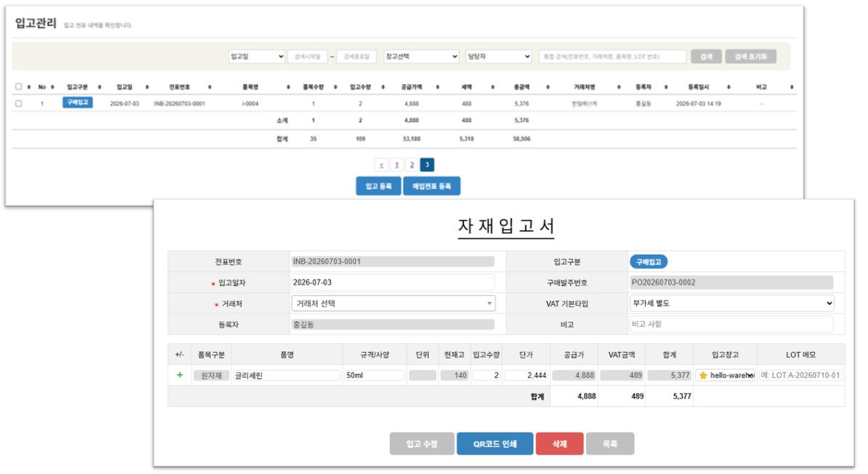Open the 창고선택 warehouse dropdown
This screenshot has width=868, height=474.
tap(421, 57)
